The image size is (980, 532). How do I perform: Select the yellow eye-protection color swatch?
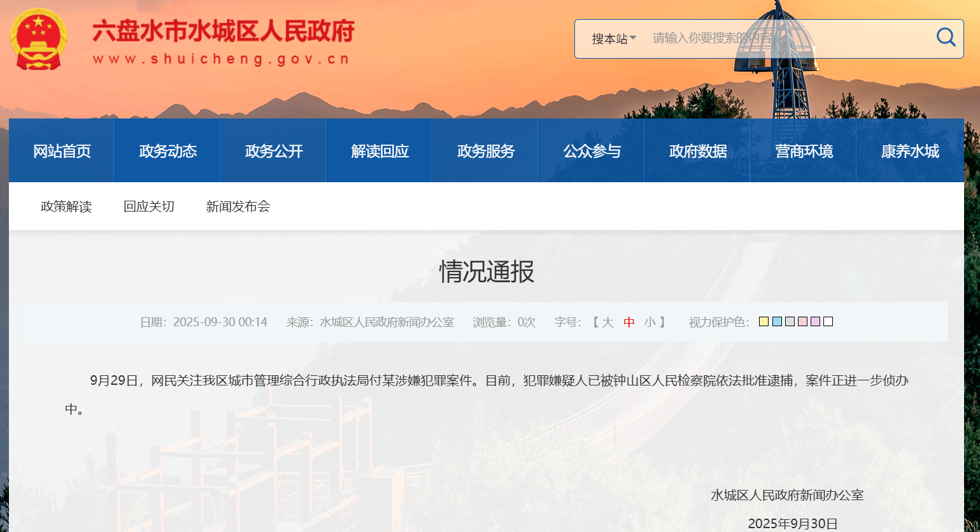click(x=763, y=321)
